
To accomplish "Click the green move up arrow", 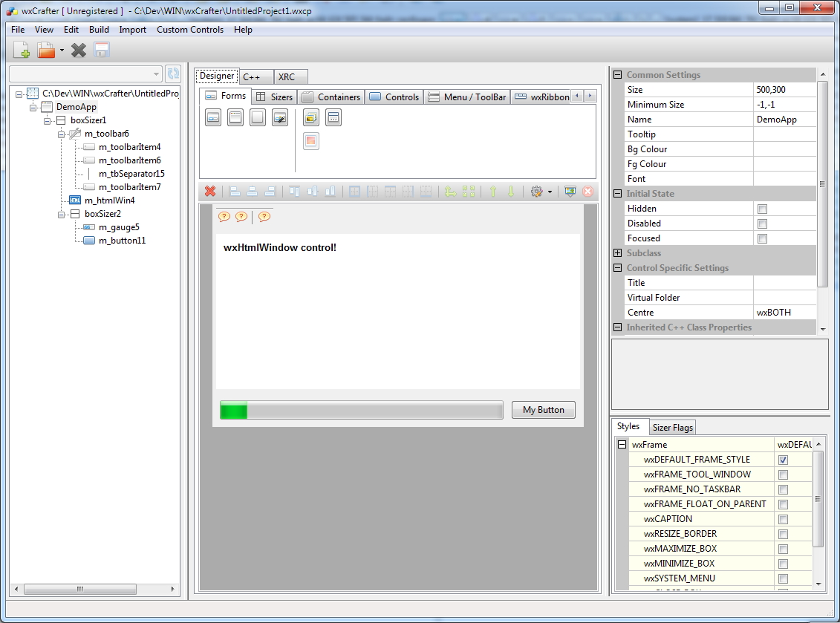I will [492, 192].
